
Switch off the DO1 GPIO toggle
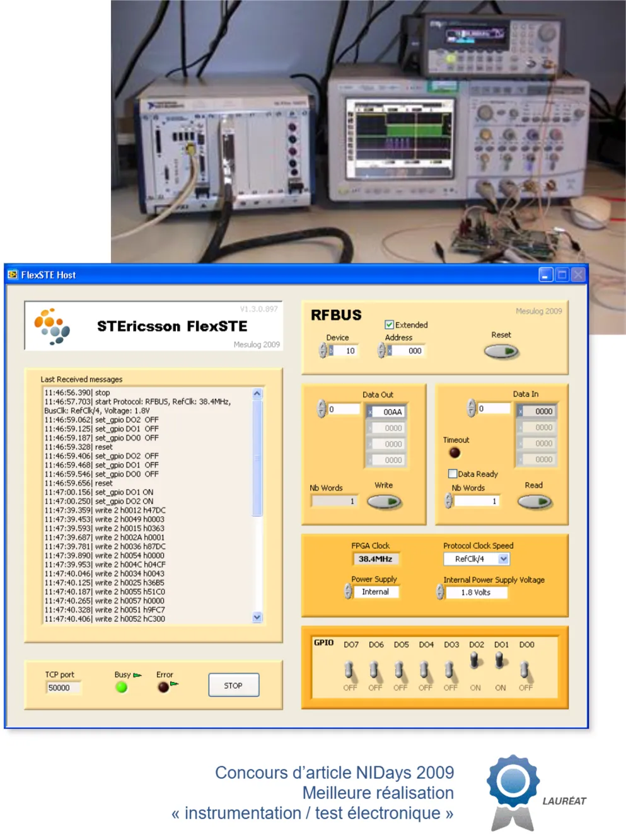(x=500, y=660)
